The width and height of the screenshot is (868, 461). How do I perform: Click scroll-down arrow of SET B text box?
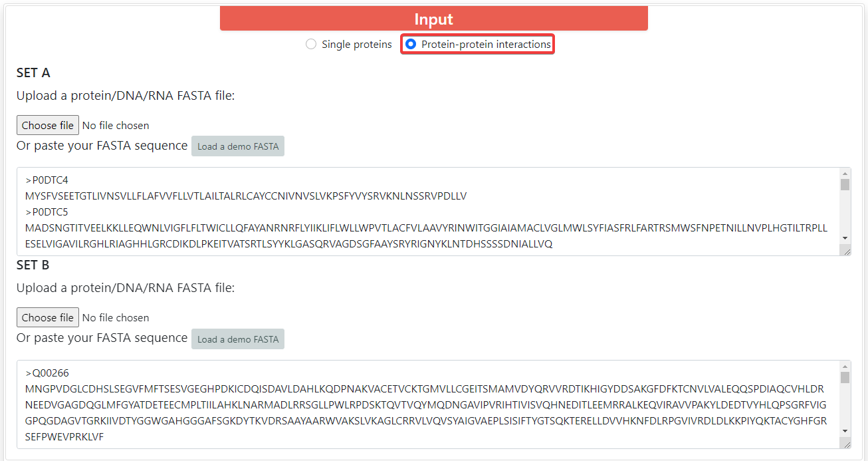pyautogui.click(x=845, y=430)
